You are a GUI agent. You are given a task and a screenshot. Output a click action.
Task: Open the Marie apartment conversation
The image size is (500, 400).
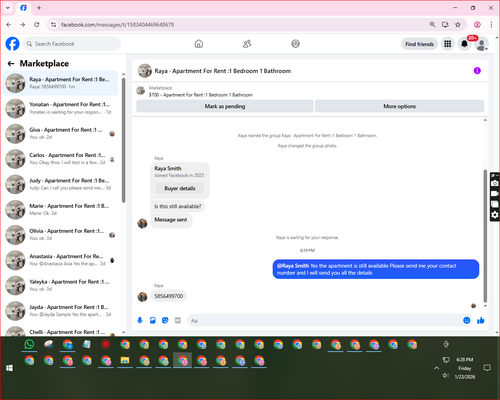[x=61, y=210]
